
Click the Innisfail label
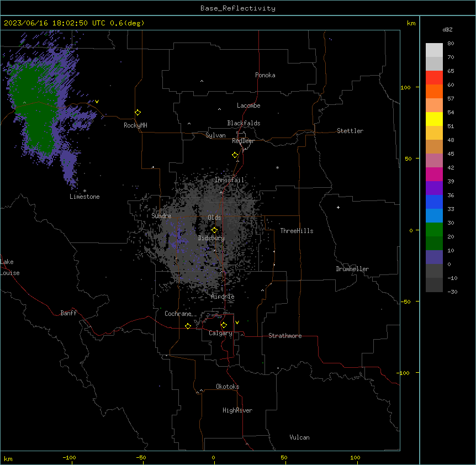pos(229,180)
